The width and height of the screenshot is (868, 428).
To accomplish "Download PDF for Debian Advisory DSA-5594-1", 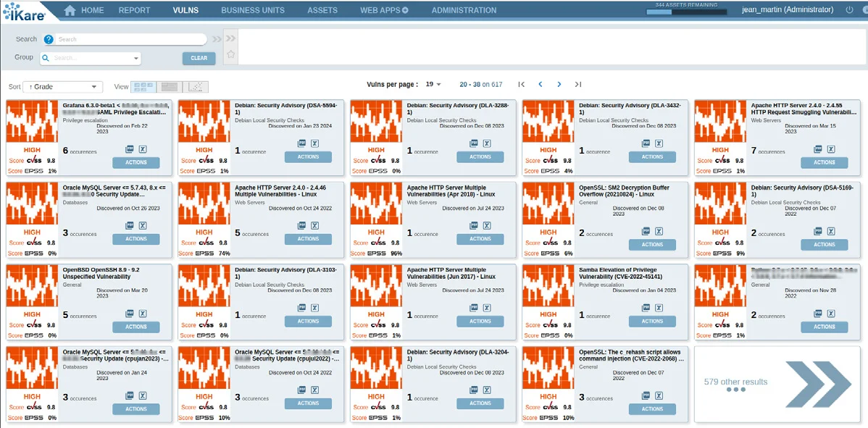I will tap(301, 143).
